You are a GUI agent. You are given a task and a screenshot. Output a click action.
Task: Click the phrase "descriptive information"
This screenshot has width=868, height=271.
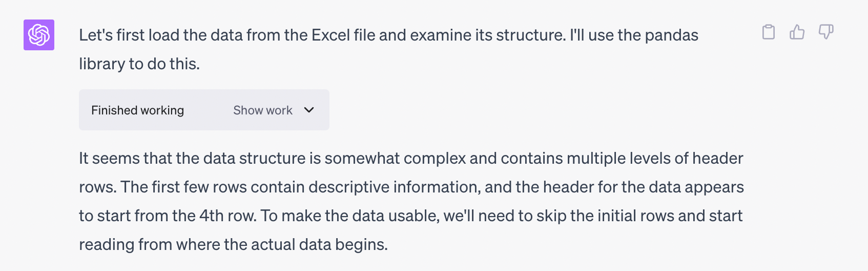pyautogui.click(x=394, y=187)
